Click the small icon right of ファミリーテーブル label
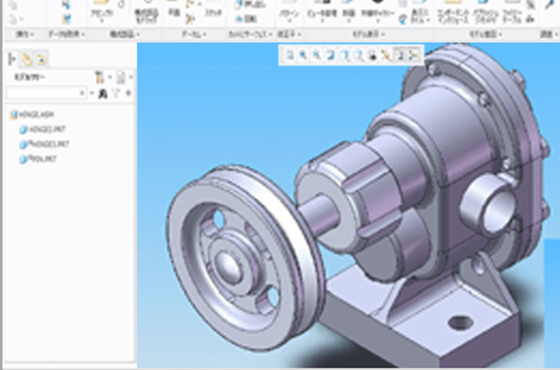Screen dimensions: 560x370 point(531,19)
